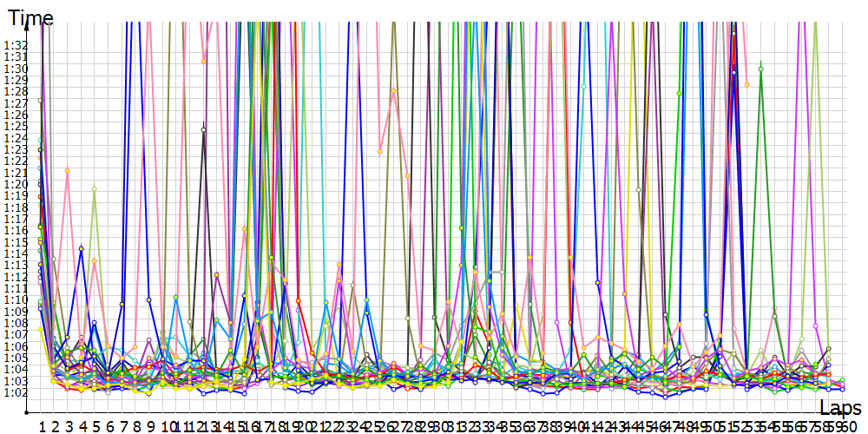Select the 1:20 tick label on the y-axis
868x434 pixels.
click(x=15, y=184)
